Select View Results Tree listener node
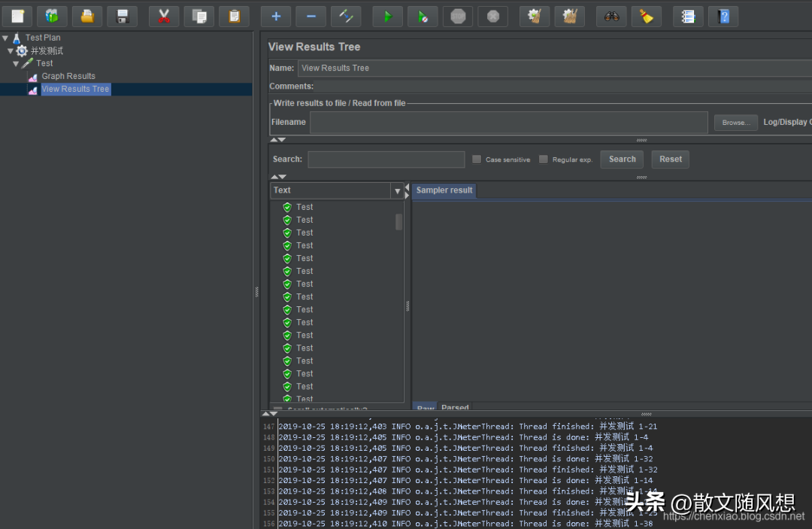The image size is (812, 529). point(75,89)
